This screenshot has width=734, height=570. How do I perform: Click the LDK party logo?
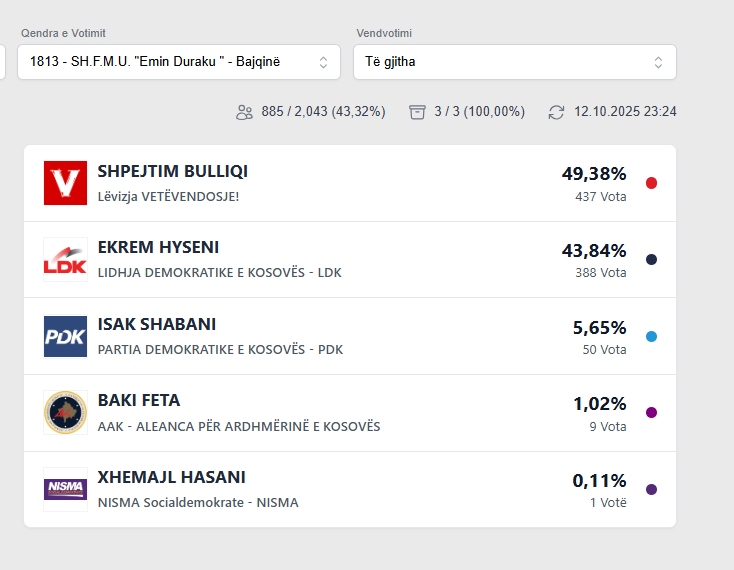[65, 260]
